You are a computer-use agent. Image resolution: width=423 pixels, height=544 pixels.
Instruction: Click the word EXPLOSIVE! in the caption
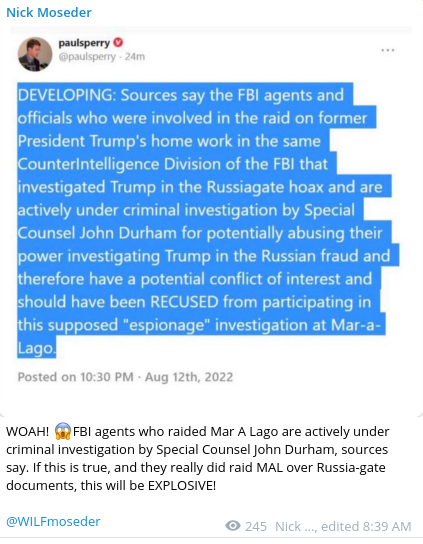click(x=182, y=485)
